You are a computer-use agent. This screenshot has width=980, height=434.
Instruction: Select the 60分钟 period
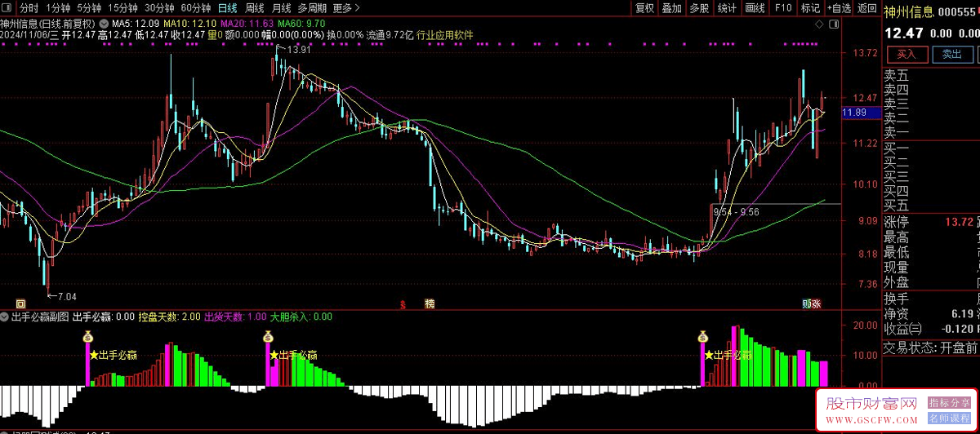196,8
